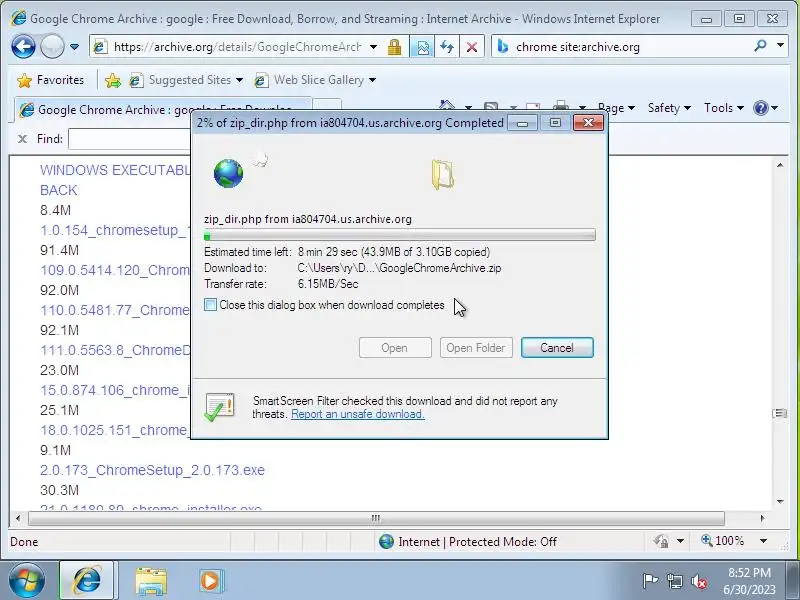Click the network tray icon

coord(674,581)
